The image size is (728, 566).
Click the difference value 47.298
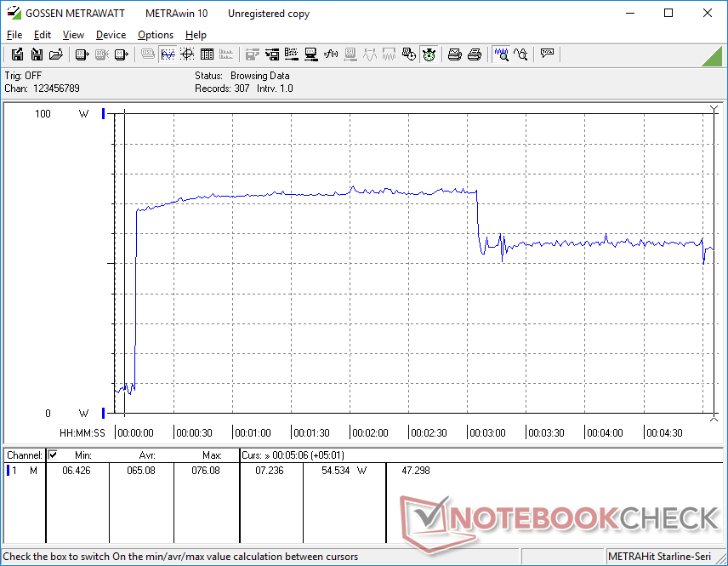pyautogui.click(x=416, y=471)
